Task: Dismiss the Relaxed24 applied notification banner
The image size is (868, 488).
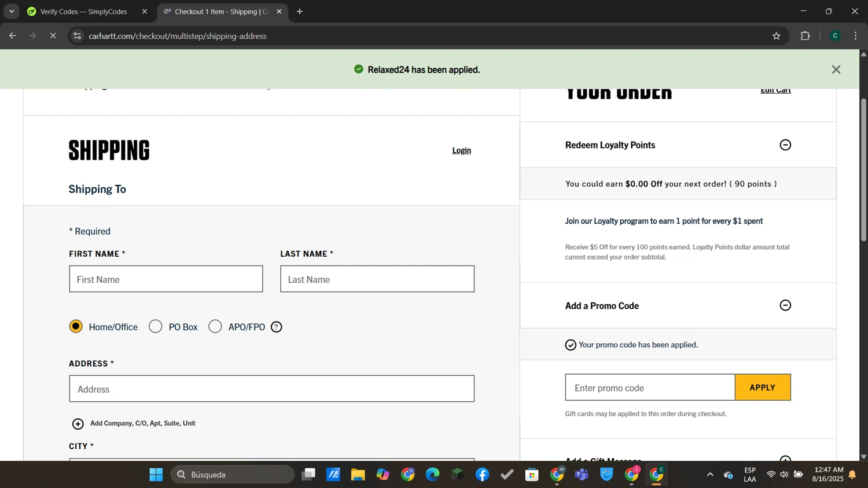Action: 836,69
